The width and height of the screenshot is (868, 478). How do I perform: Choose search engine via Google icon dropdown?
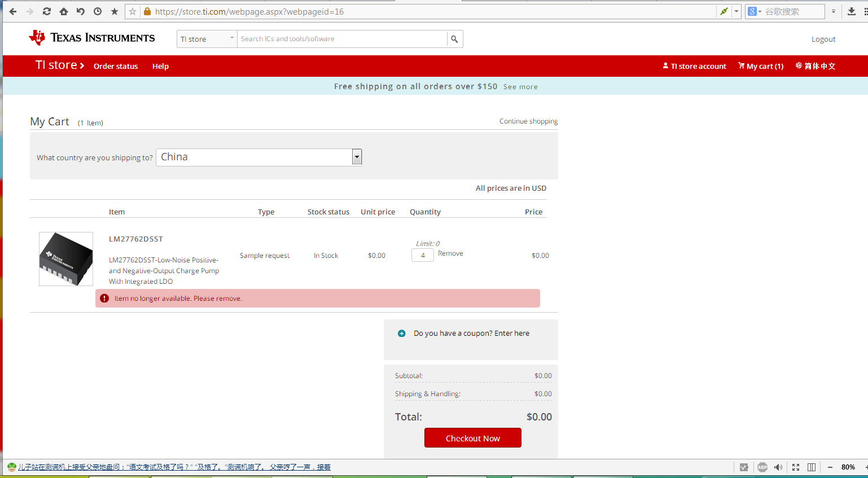(755, 11)
